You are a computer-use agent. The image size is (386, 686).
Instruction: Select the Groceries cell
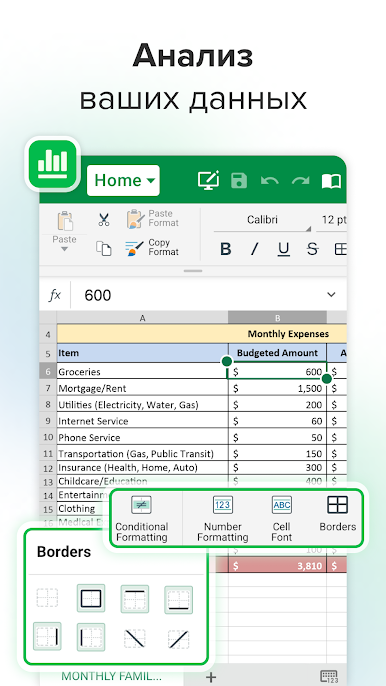(x=143, y=371)
